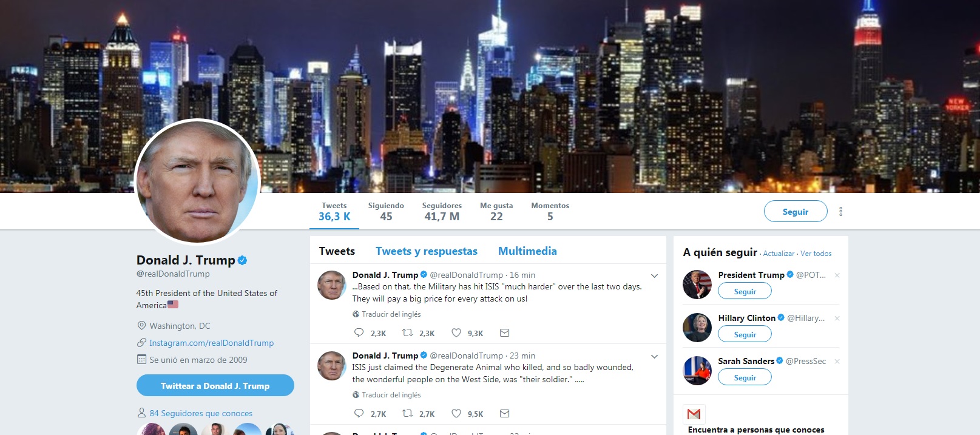980x435 pixels.
Task: Open the Instagram.com/realDonaldTrump link
Action: click(x=211, y=343)
